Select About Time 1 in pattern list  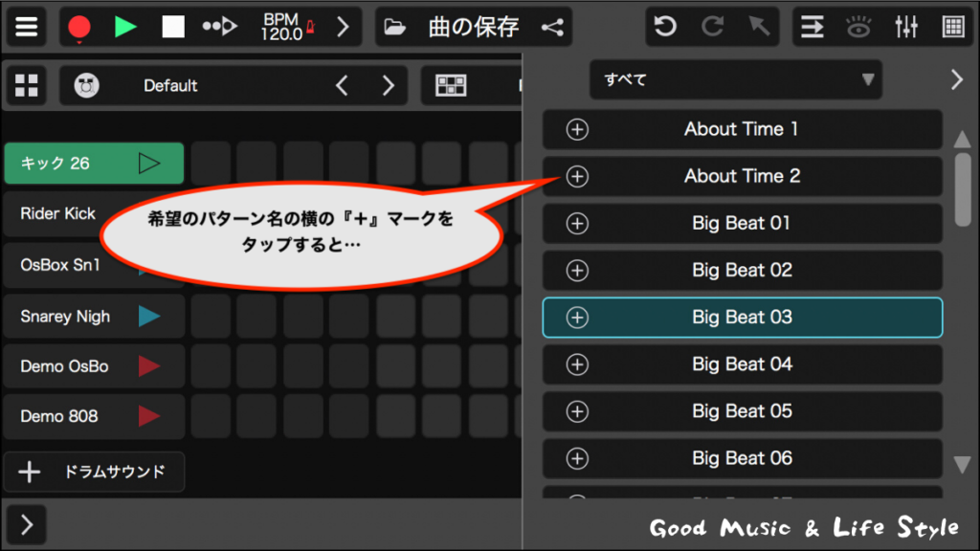[x=743, y=129]
